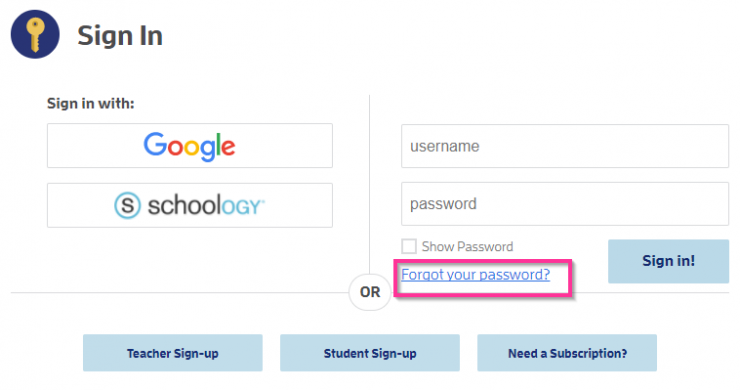Focus the password input field

click(565, 204)
